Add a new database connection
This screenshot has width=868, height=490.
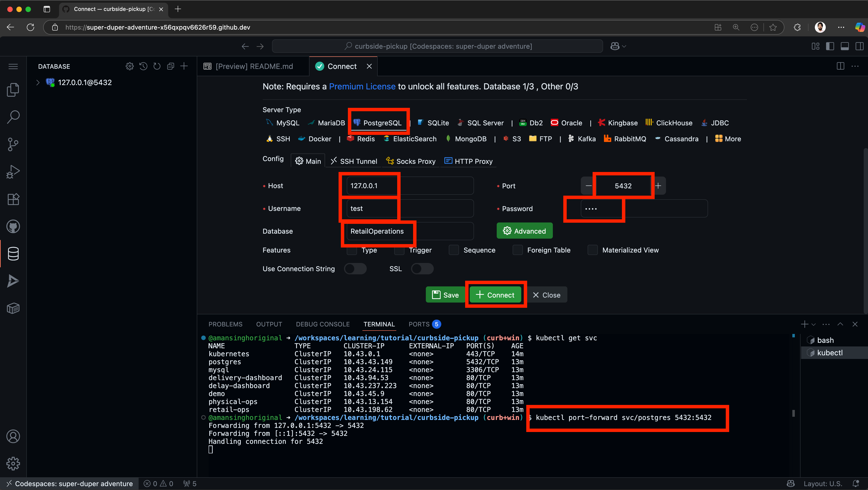click(x=184, y=66)
